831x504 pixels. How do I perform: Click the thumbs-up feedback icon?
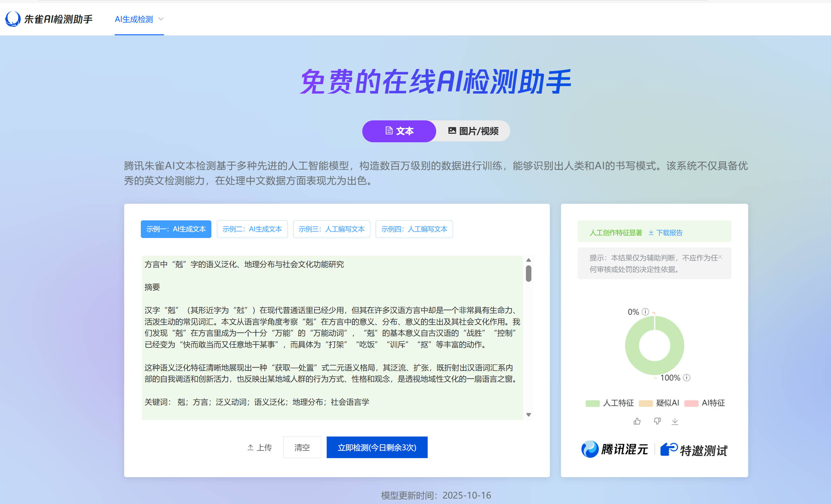coord(637,421)
